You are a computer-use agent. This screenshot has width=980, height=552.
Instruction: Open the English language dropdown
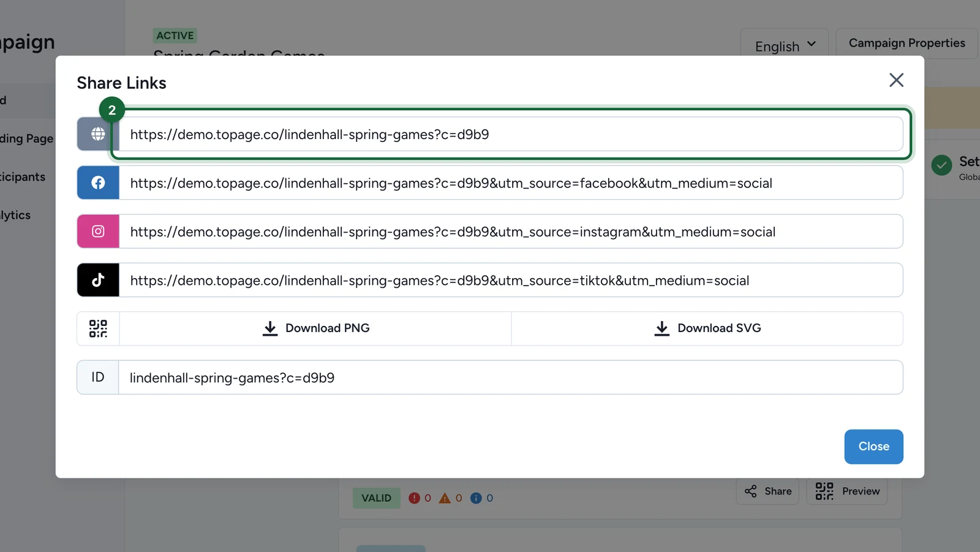pos(785,45)
